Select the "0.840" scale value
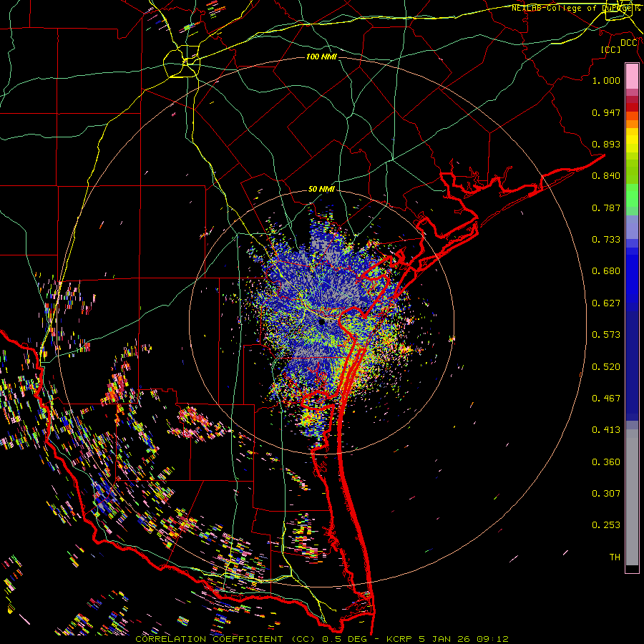The image size is (644, 644). coord(606,176)
